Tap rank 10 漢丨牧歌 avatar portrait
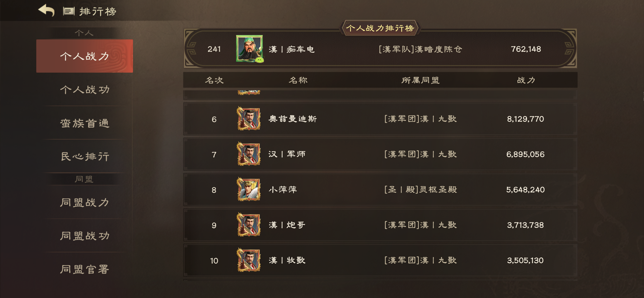The width and height of the screenshot is (644, 298). 249,260
